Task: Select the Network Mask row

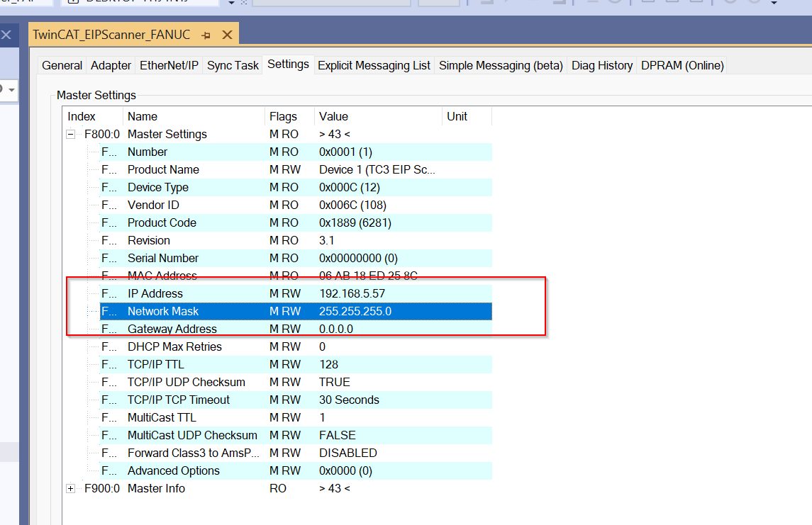Action: [296, 311]
